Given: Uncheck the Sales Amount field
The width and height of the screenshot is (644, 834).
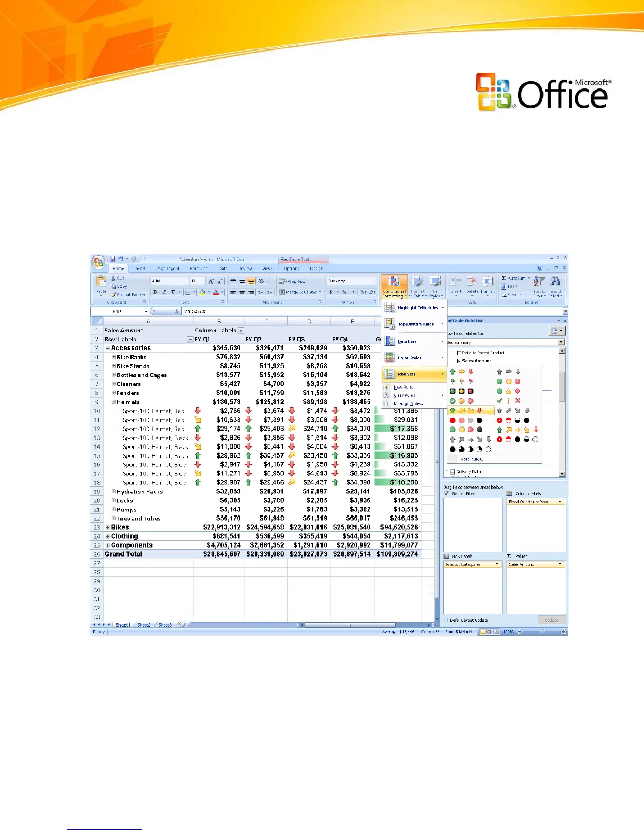Looking at the screenshot, I should click(459, 361).
